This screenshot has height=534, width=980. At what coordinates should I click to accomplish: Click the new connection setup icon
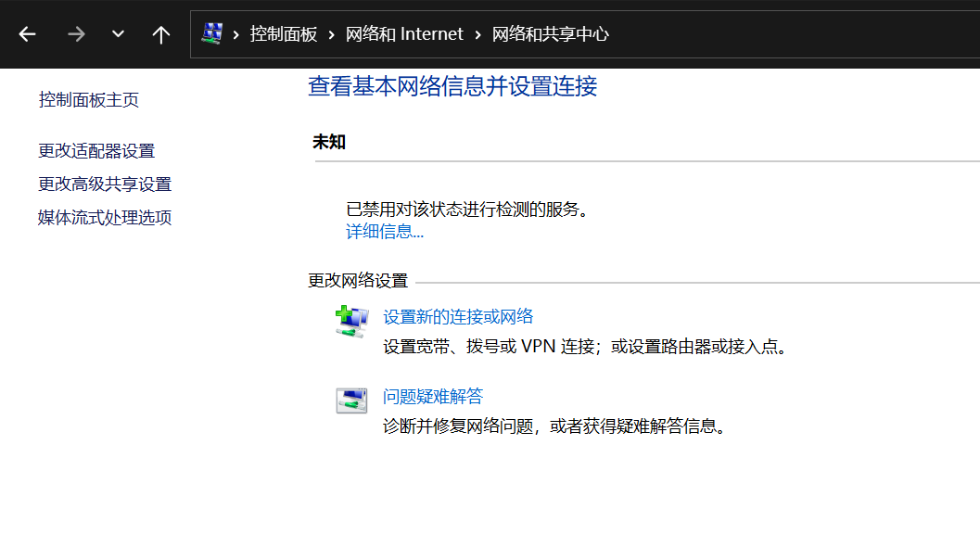click(x=352, y=322)
